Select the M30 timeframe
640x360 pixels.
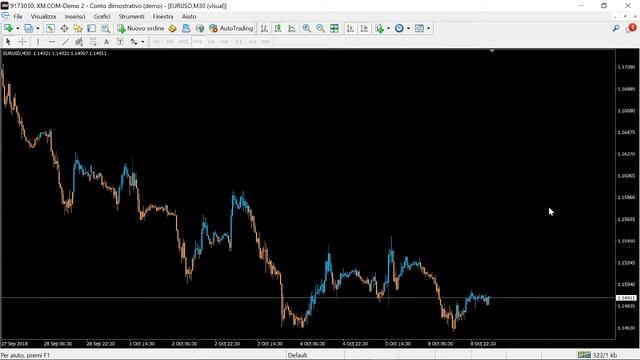[x=198, y=42]
